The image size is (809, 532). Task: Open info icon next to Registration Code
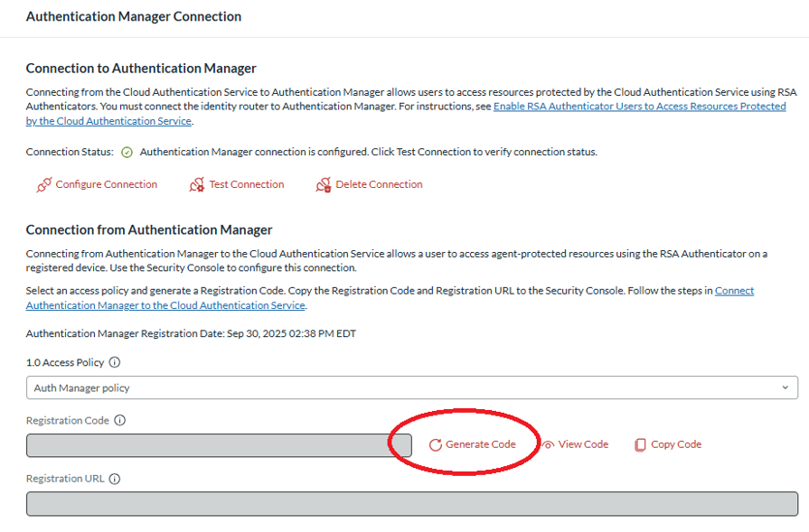[x=119, y=420]
